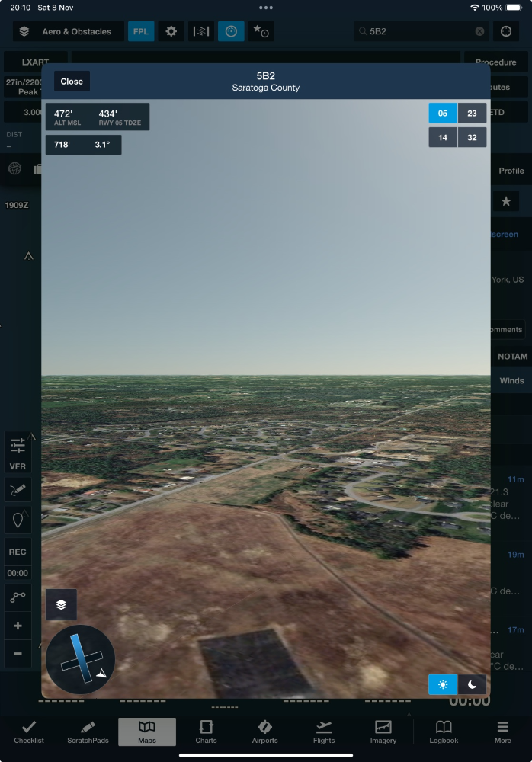Switch to night lighting mode
This screenshot has width=532, height=762.
click(x=472, y=684)
